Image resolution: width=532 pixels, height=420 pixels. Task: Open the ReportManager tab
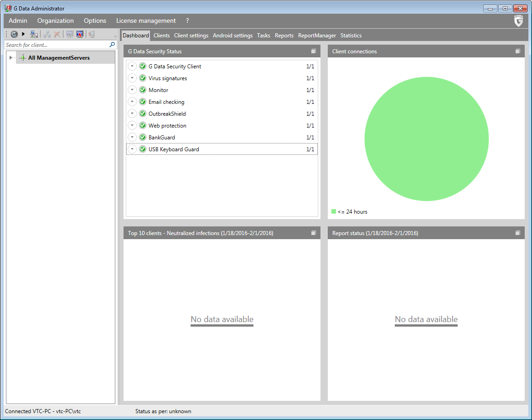[x=317, y=36]
